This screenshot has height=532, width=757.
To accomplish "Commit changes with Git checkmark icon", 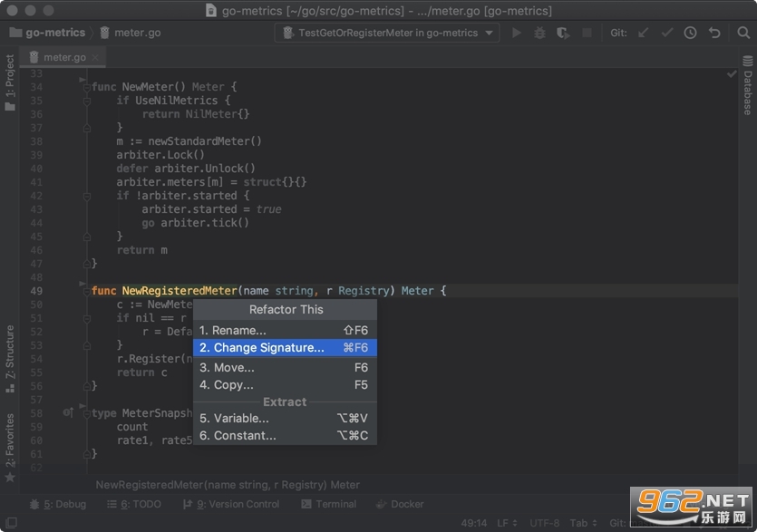I will point(667,33).
